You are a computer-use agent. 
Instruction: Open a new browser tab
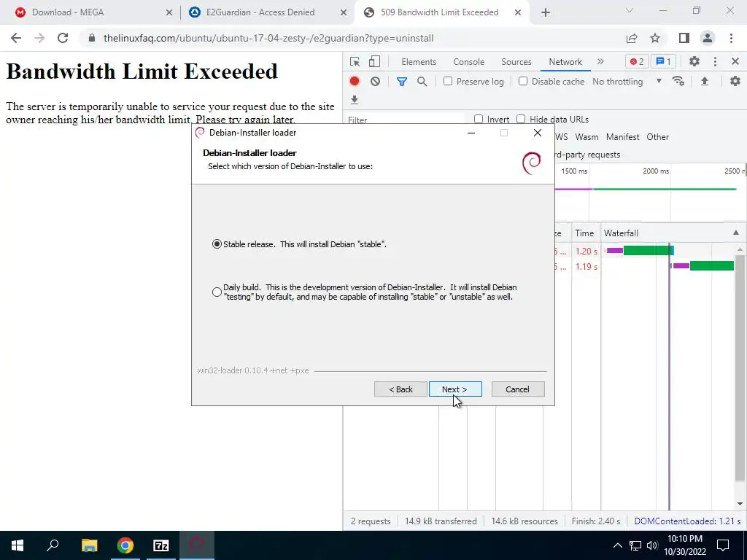[546, 12]
